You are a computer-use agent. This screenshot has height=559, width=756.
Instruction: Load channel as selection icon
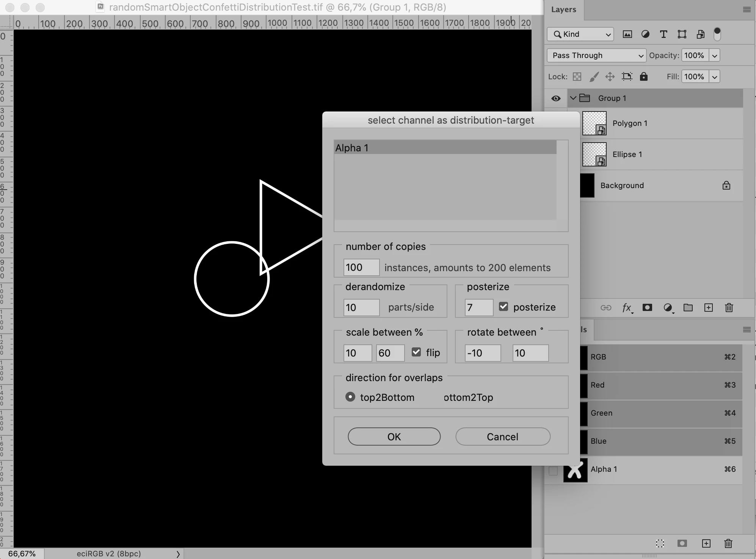click(660, 543)
